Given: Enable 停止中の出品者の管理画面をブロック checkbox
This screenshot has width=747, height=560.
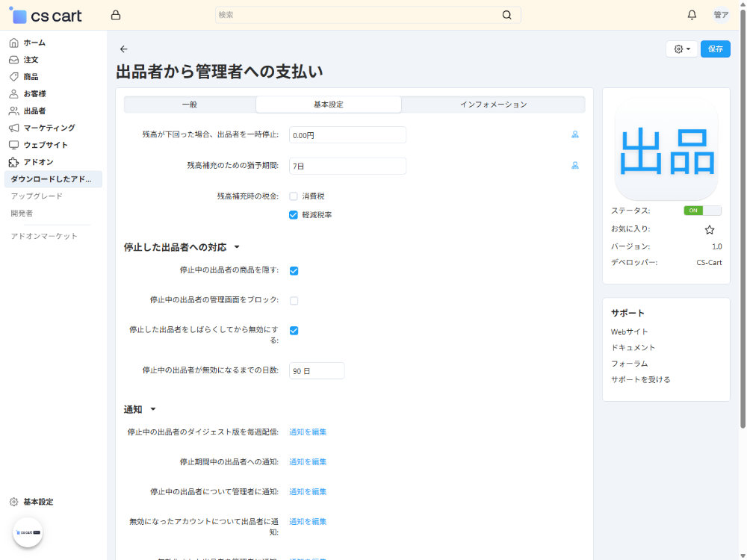Looking at the screenshot, I should (294, 301).
